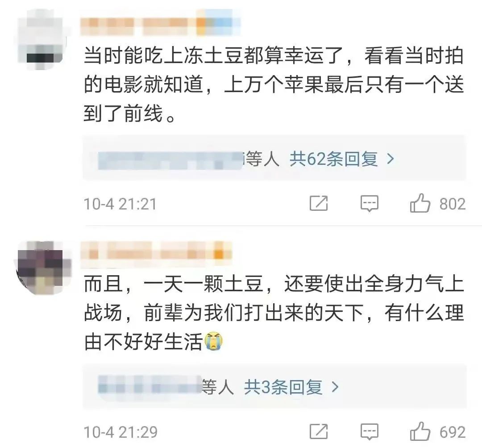
Task: Like the comment with 692 likes
Action: coord(420,431)
